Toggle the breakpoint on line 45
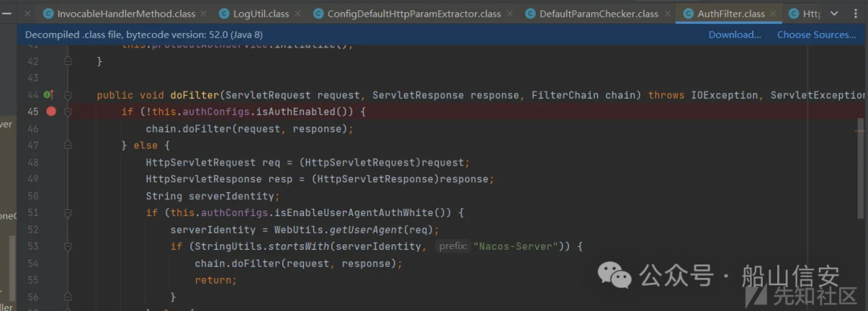The width and height of the screenshot is (868, 311). click(51, 112)
